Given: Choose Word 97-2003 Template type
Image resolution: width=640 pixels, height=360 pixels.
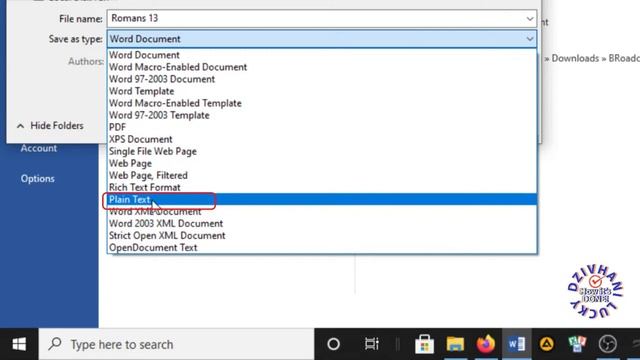Looking at the screenshot, I should click(322, 115).
